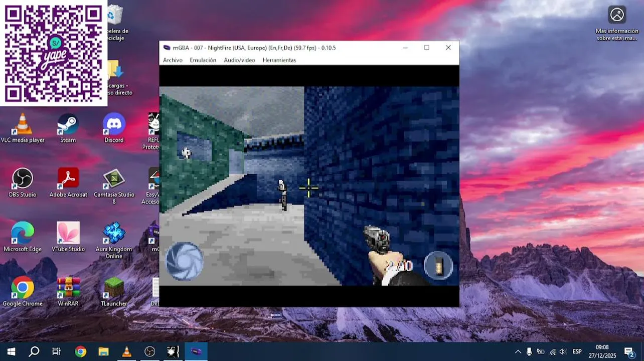
Task: Open the Discord desktop shortcut
Action: (114, 128)
